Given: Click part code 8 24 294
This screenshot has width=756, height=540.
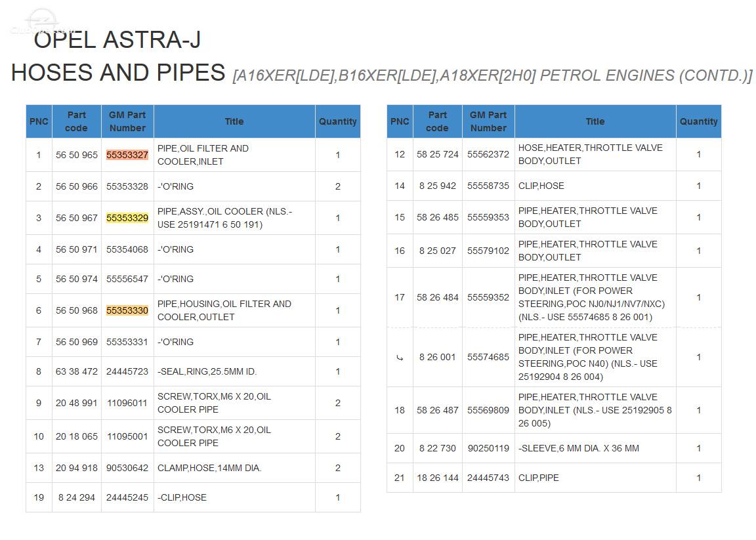Looking at the screenshot, I should click(77, 497).
